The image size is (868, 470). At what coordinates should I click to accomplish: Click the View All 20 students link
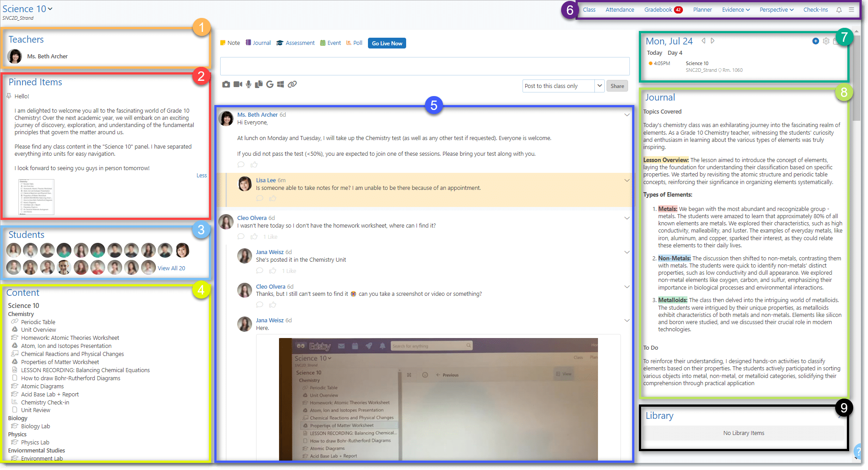[x=171, y=268]
